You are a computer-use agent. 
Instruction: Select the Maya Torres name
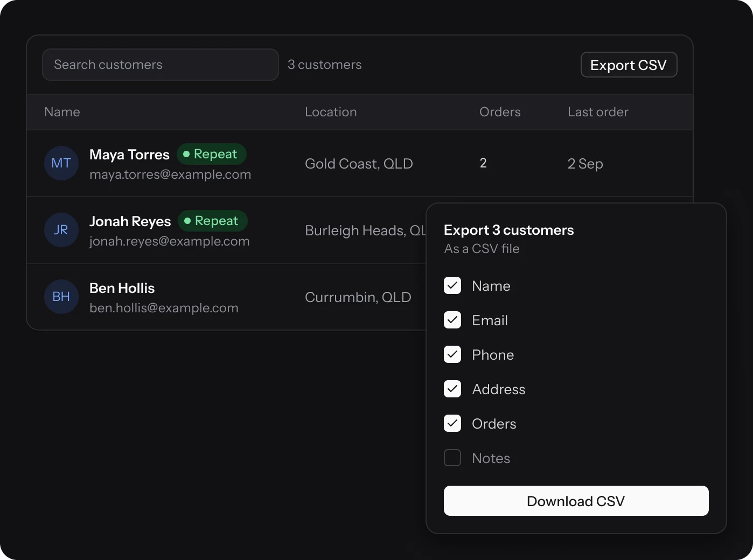[129, 155]
